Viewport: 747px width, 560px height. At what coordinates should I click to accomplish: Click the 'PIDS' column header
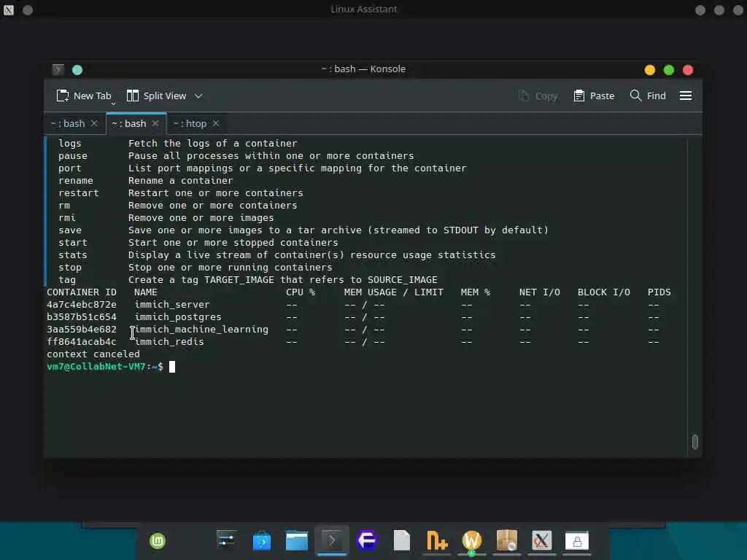click(x=659, y=292)
